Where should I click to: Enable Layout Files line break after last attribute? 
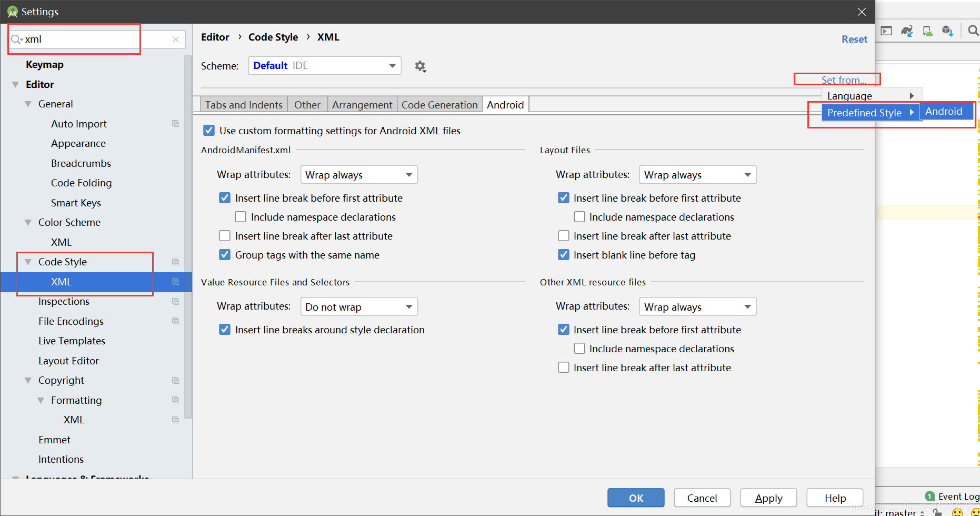564,236
